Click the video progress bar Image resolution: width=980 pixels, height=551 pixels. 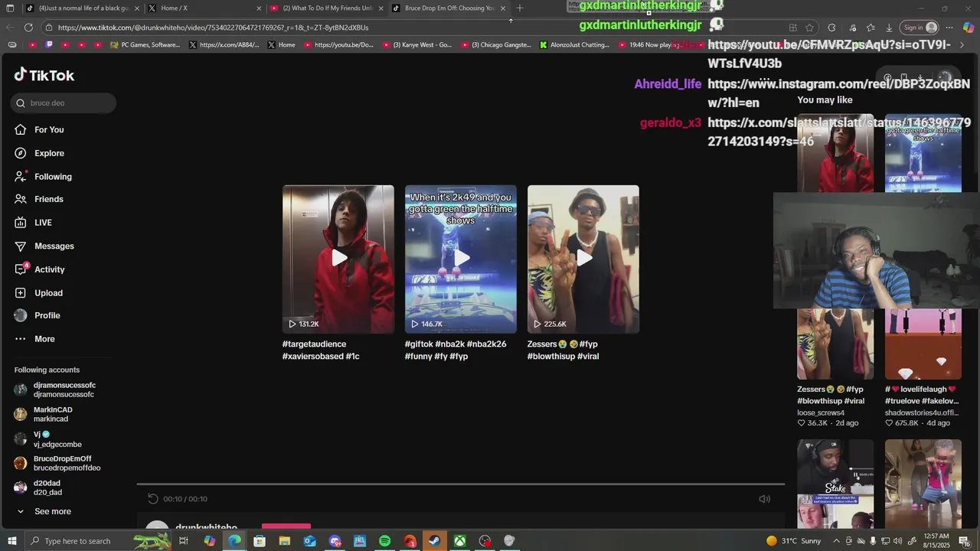461,484
